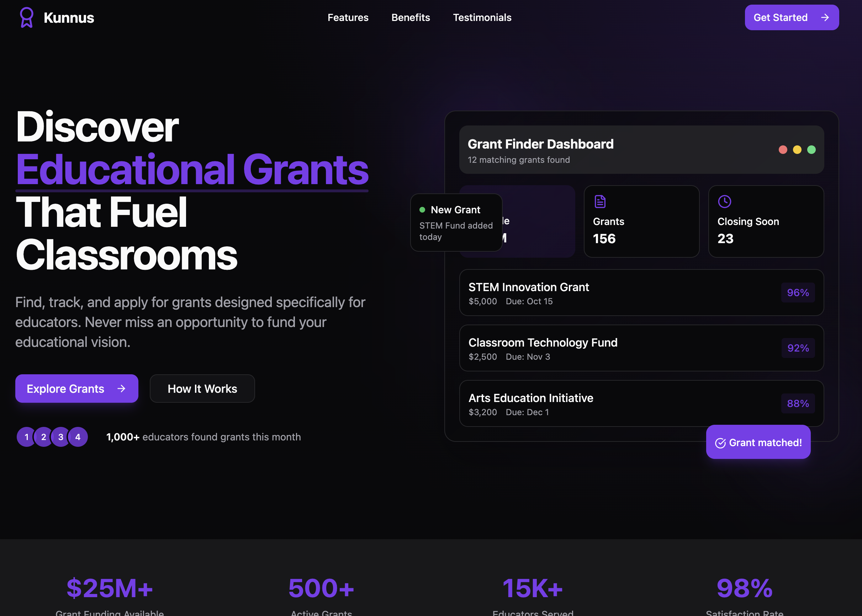
Task: Click the clock icon above Closing Soon
Action: [724, 202]
